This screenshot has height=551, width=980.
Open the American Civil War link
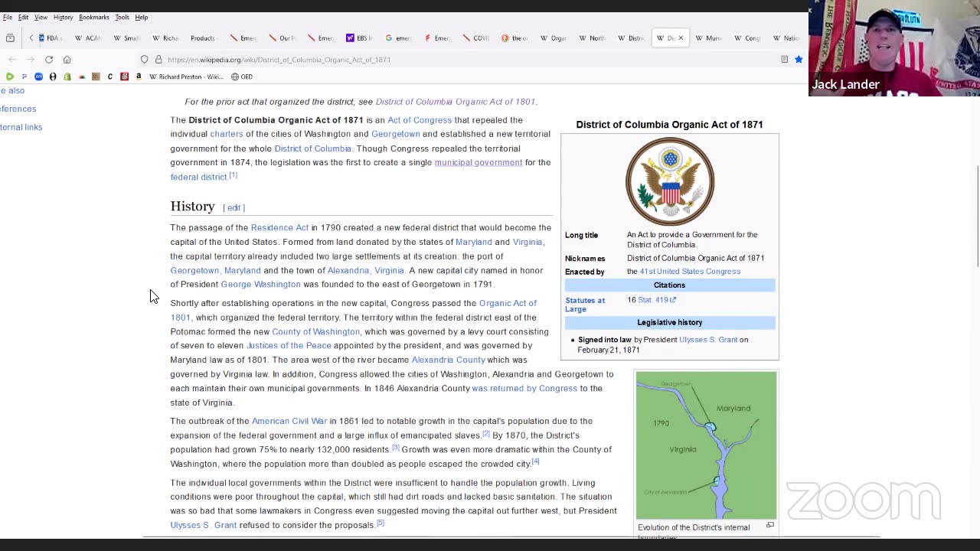point(289,421)
